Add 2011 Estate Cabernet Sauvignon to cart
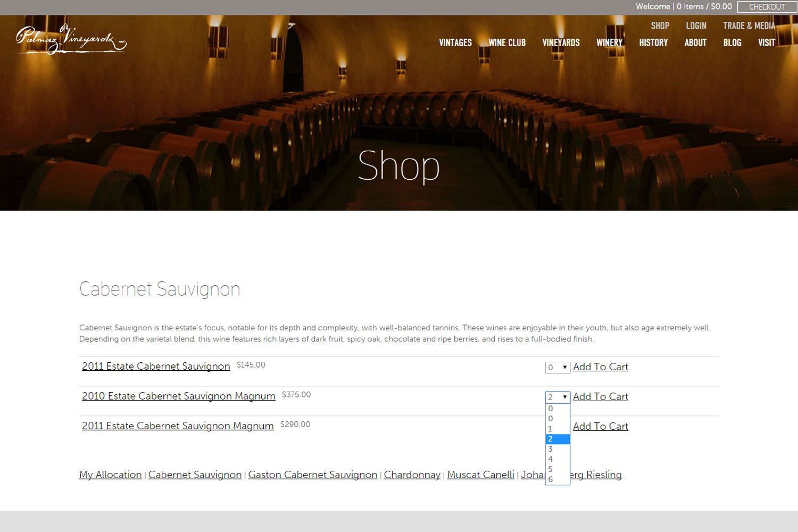This screenshot has height=532, width=798. 601,367
